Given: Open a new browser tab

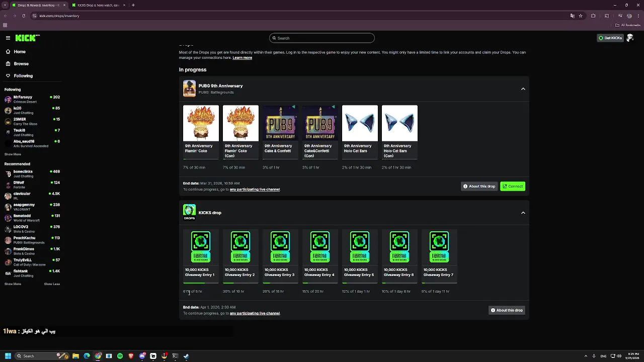Looking at the screenshot, I should pyautogui.click(x=133, y=5).
